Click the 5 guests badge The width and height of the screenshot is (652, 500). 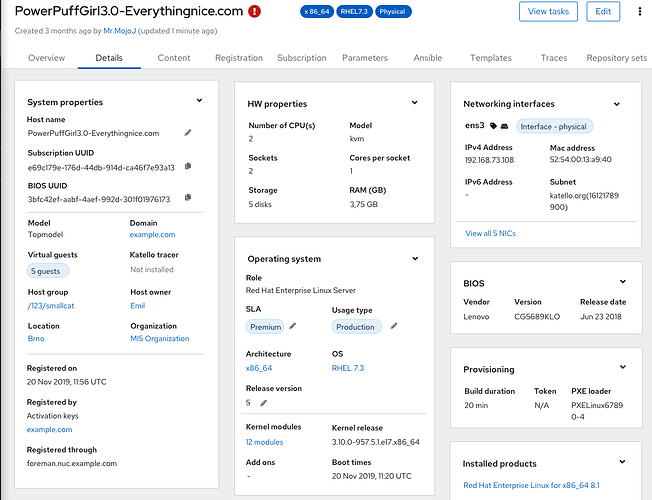click(47, 271)
